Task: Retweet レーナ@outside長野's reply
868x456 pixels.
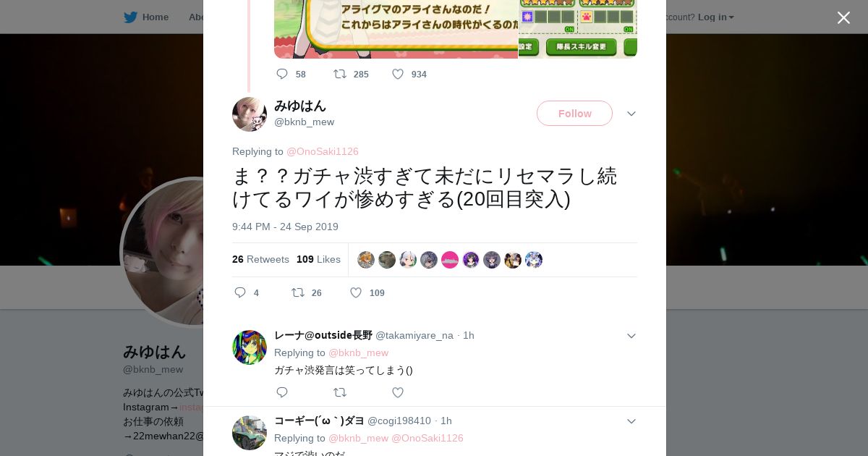Action: 340,392
